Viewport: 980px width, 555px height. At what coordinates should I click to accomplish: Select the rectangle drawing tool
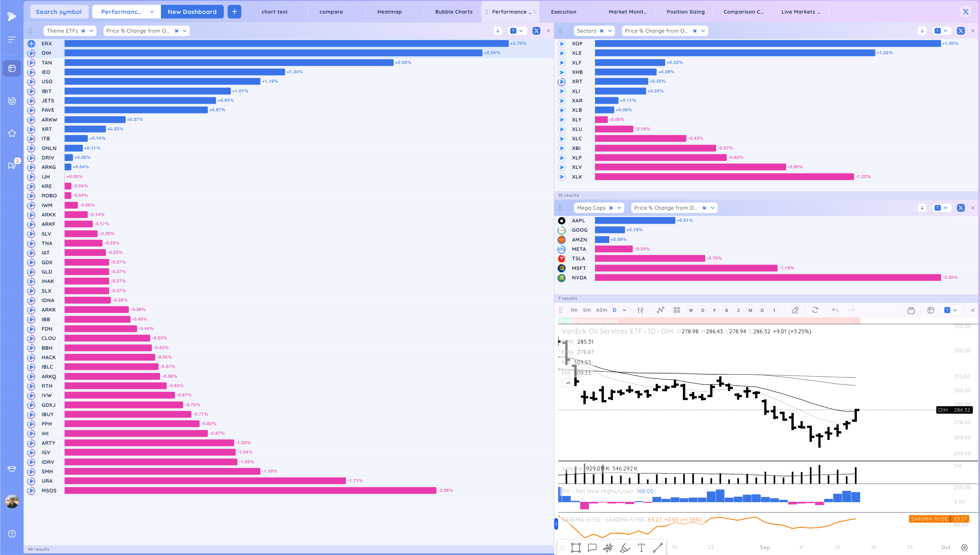(x=576, y=548)
